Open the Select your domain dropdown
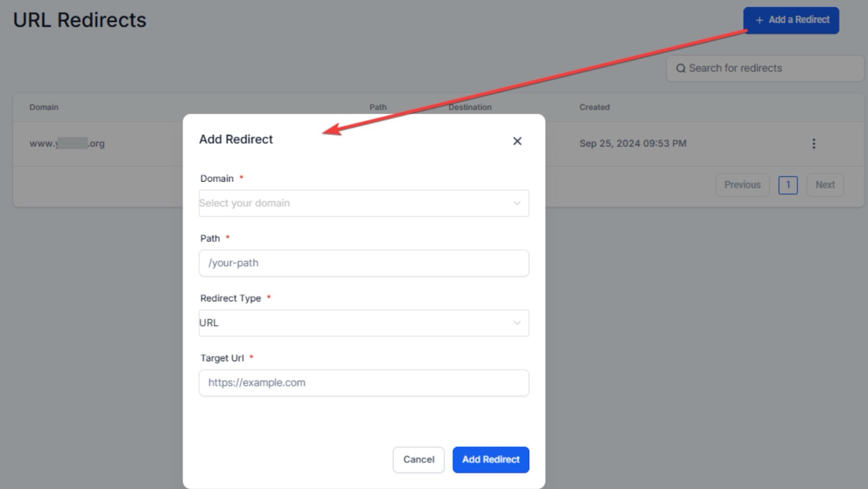Image resolution: width=868 pixels, height=489 pixels. click(x=363, y=203)
